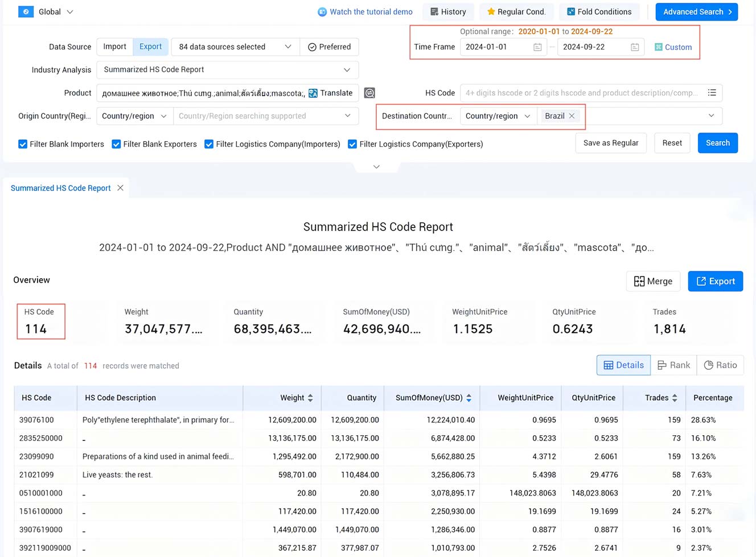Open the History button
Screen dimensions: 756x557
coord(448,11)
